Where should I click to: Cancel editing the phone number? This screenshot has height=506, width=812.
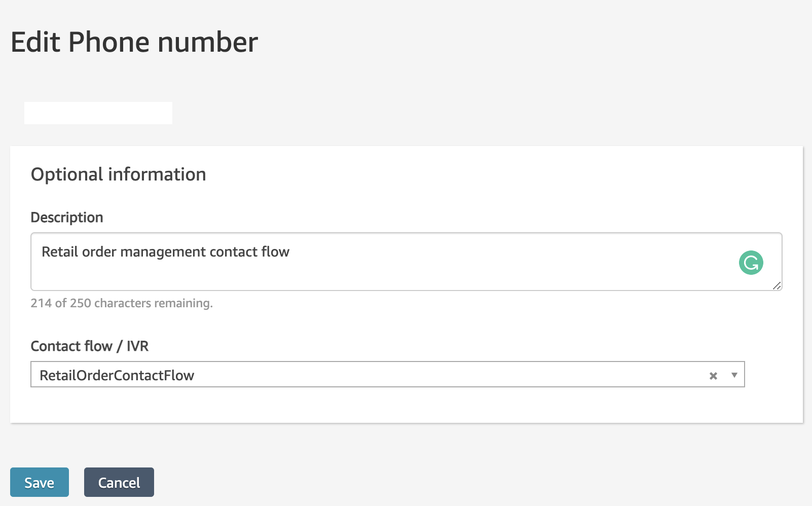pos(119,482)
